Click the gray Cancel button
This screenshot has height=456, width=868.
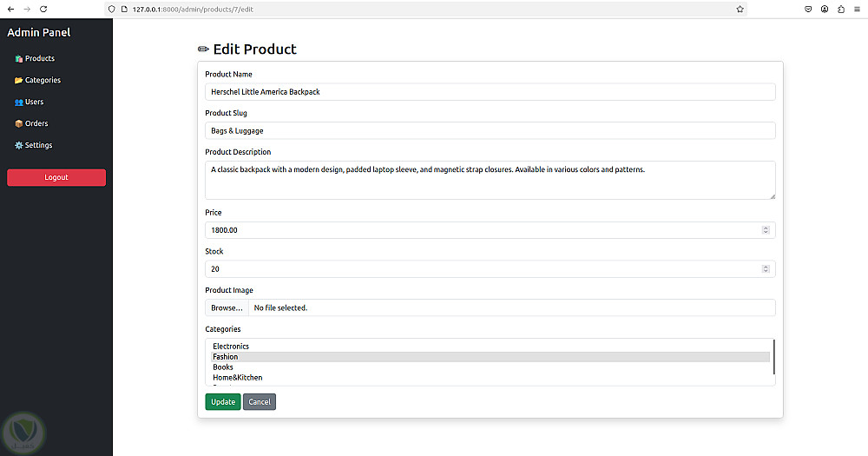[x=260, y=402]
